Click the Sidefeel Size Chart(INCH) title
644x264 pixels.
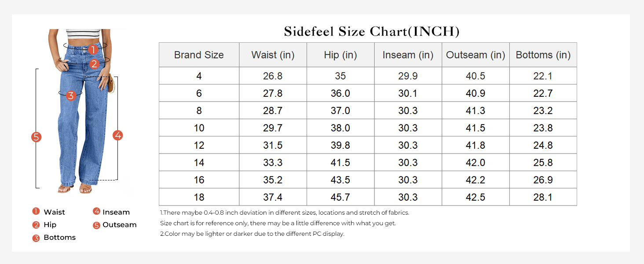372,31
